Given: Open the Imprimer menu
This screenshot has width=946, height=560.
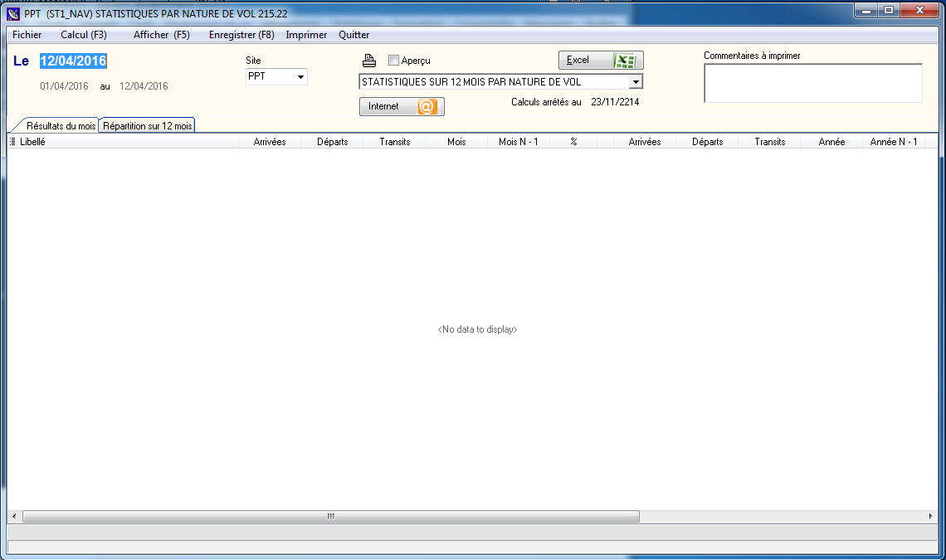Looking at the screenshot, I should coord(306,35).
